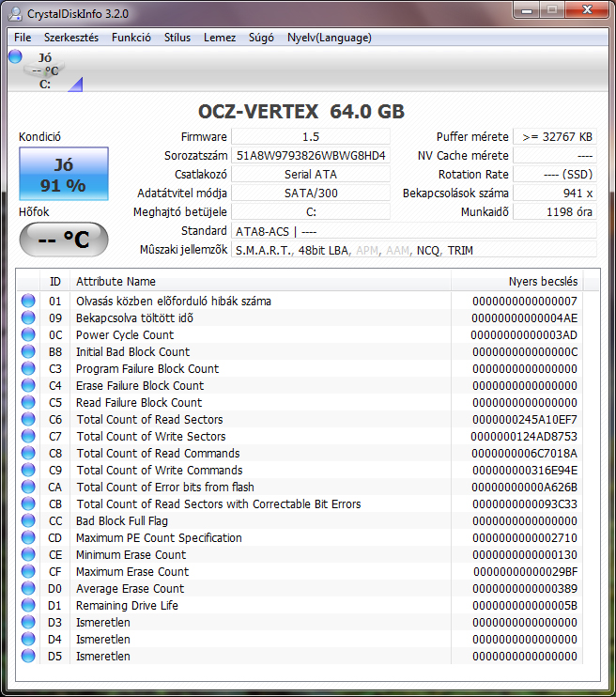
Task: Click status orb for Bad Block Full Flag
Action: pos(28,520)
